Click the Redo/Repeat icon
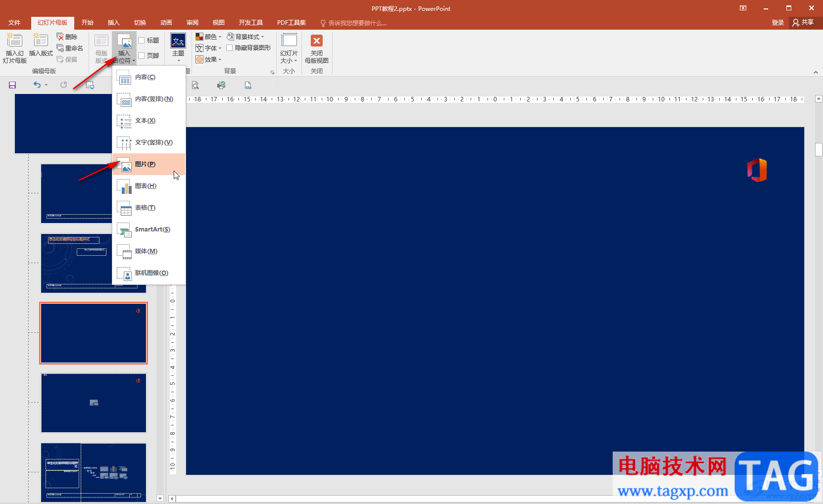Screen dimensions: 823x504 63,85
